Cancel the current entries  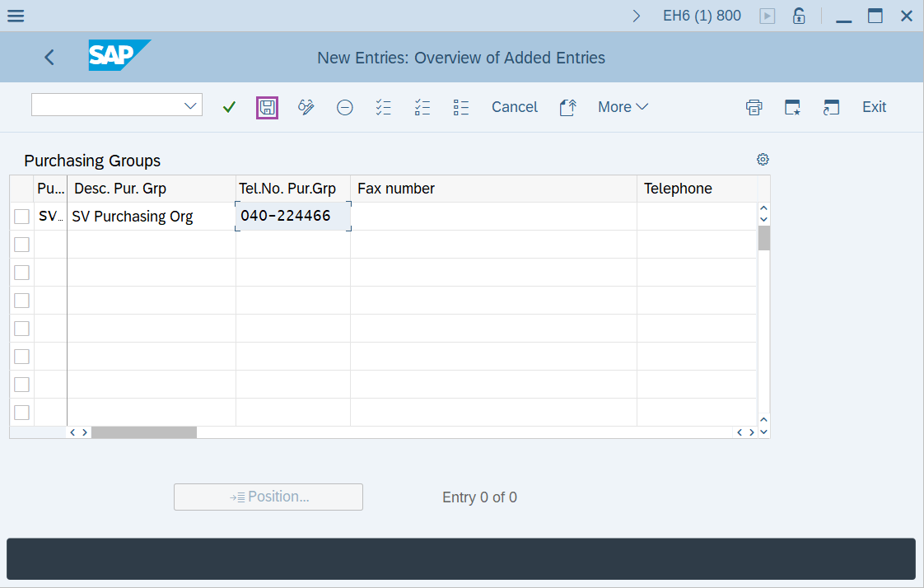pyautogui.click(x=514, y=107)
